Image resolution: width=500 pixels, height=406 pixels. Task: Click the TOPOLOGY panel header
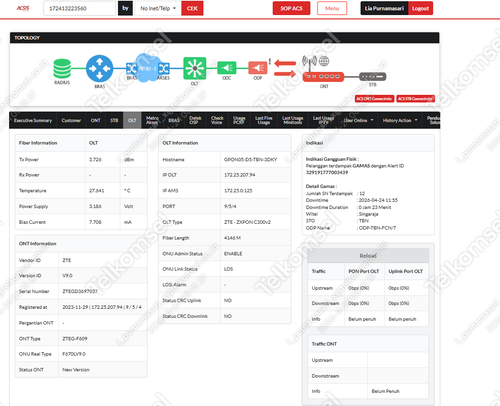click(x=224, y=38)
